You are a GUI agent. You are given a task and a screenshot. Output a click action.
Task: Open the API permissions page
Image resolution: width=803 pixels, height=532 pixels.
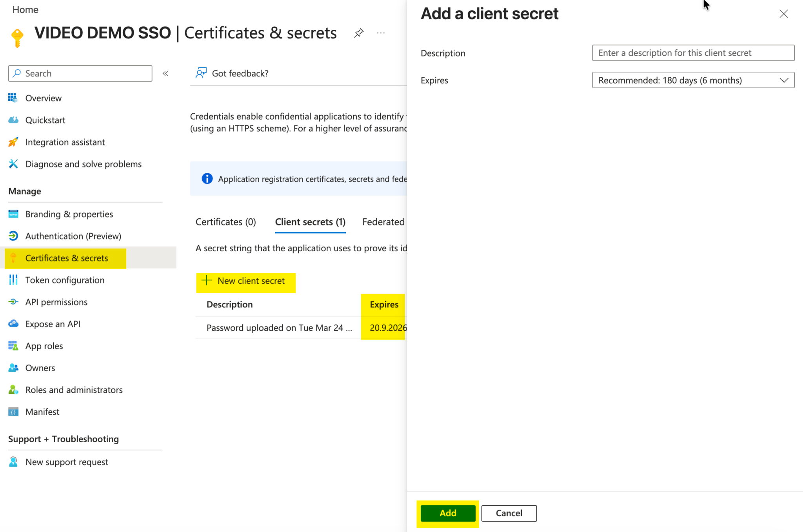click(56, 302)
